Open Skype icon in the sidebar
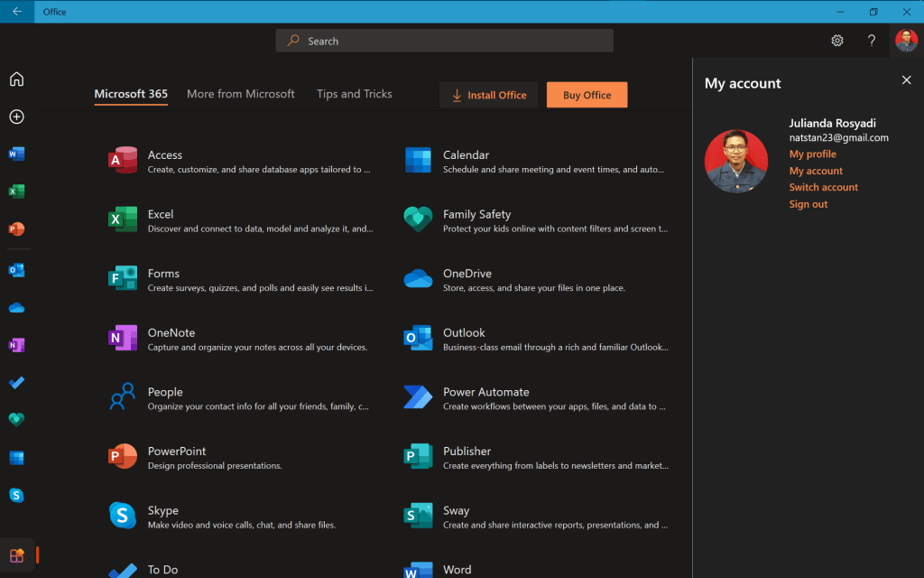The height and width of the screenshot is (578, 924). [x=16, y=495]
